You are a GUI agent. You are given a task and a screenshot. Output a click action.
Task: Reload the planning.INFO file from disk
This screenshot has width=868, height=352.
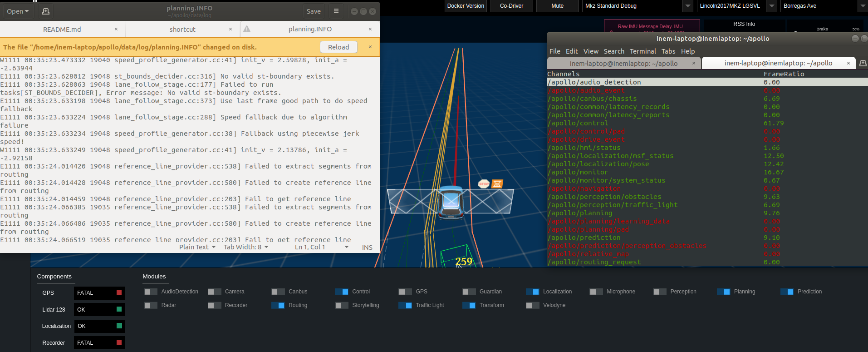tap(338, 47)
